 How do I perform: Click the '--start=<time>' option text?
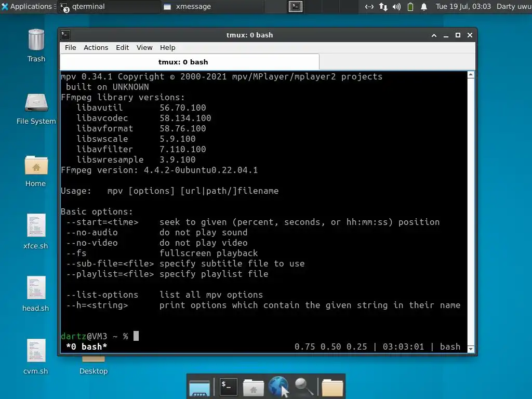[102, 222]
